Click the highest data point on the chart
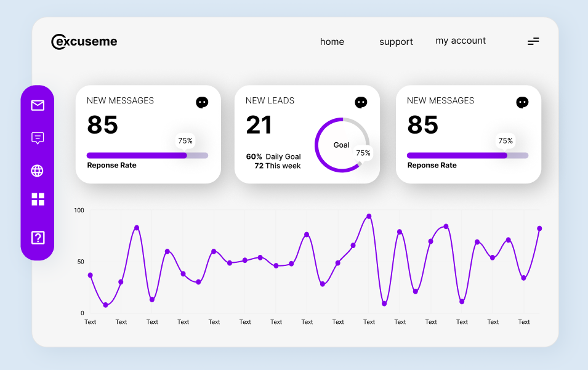 click(369, 217)
